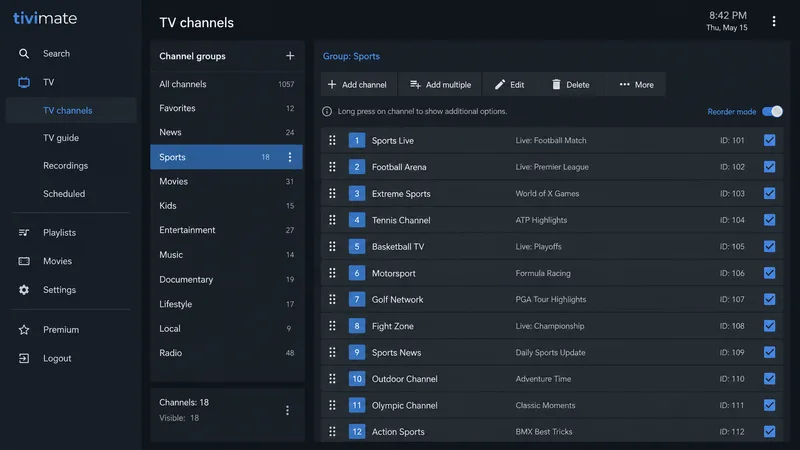
Task: Click the info icon beside long press hint
Action: pos(327,111)
